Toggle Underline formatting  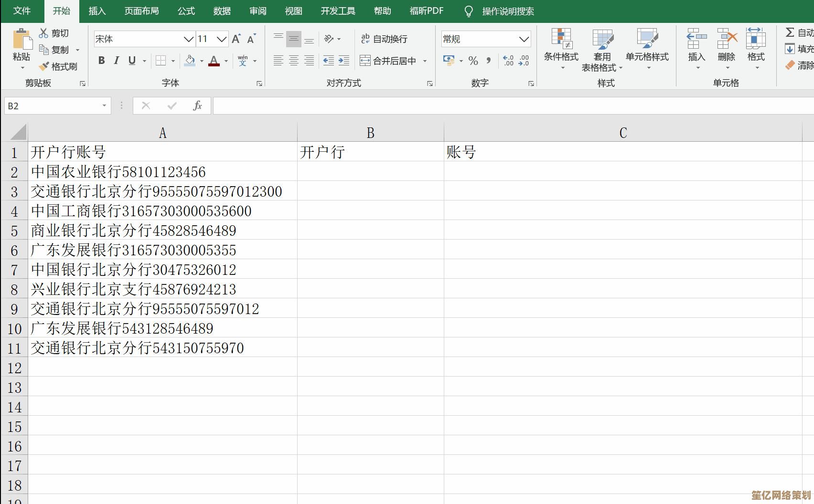131,61
